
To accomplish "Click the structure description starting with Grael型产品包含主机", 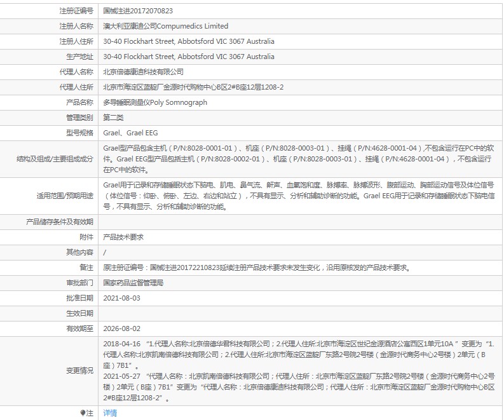I will 298,159.
